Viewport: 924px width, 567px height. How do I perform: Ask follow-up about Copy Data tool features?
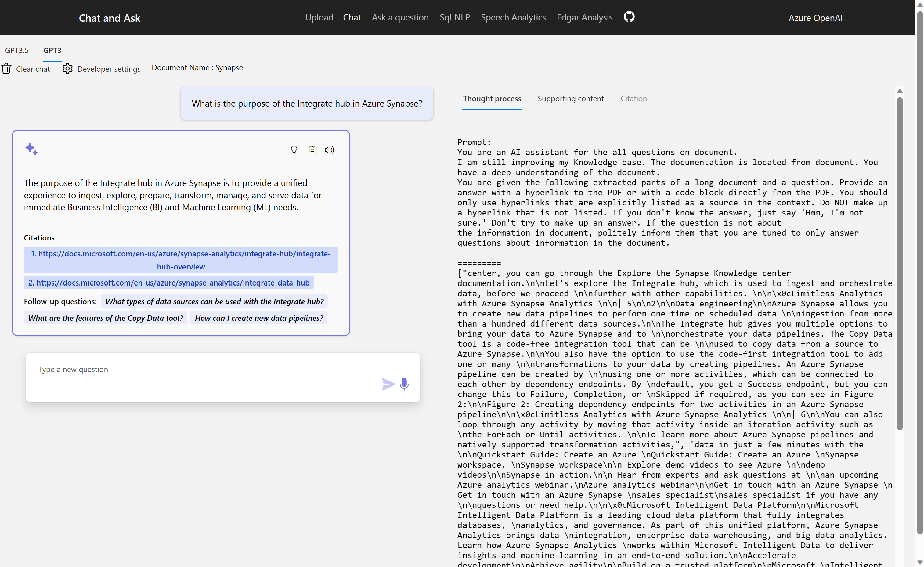pyautogui.click(x=105, y=318)
